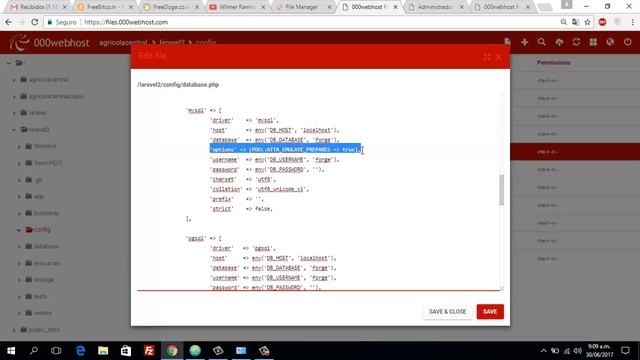640x360 pixels.
Task: Click the 000webhost logo
Action: (x=49, y=42)
